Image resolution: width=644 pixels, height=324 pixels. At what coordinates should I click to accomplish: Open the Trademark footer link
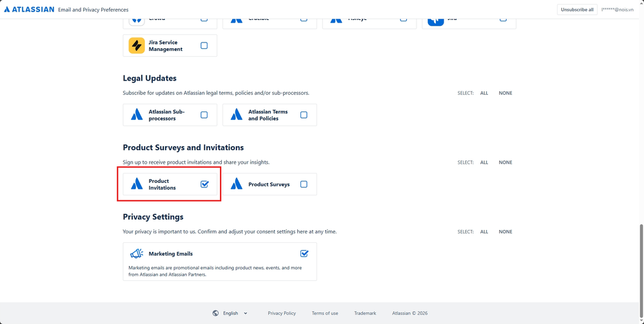click(x=365, y=313)
